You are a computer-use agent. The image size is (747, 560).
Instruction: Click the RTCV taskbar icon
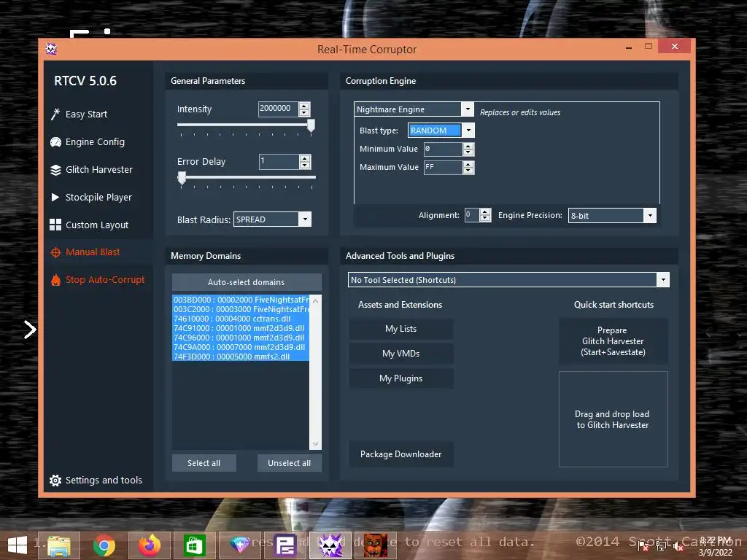pyautogui.click(x=330, y=545)
